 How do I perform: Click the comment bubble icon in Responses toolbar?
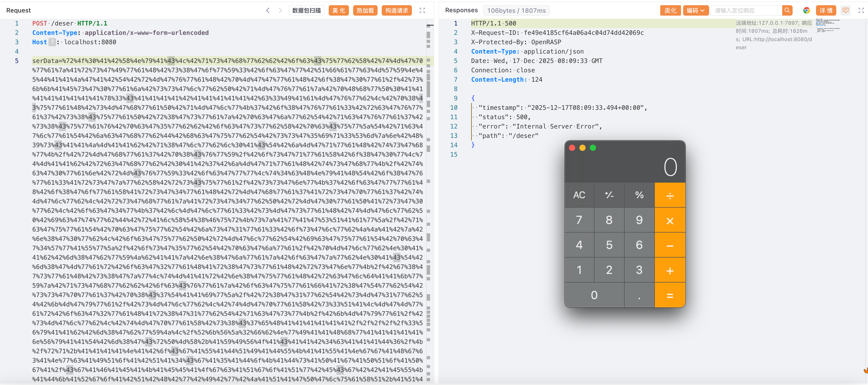tap(845, 10)
